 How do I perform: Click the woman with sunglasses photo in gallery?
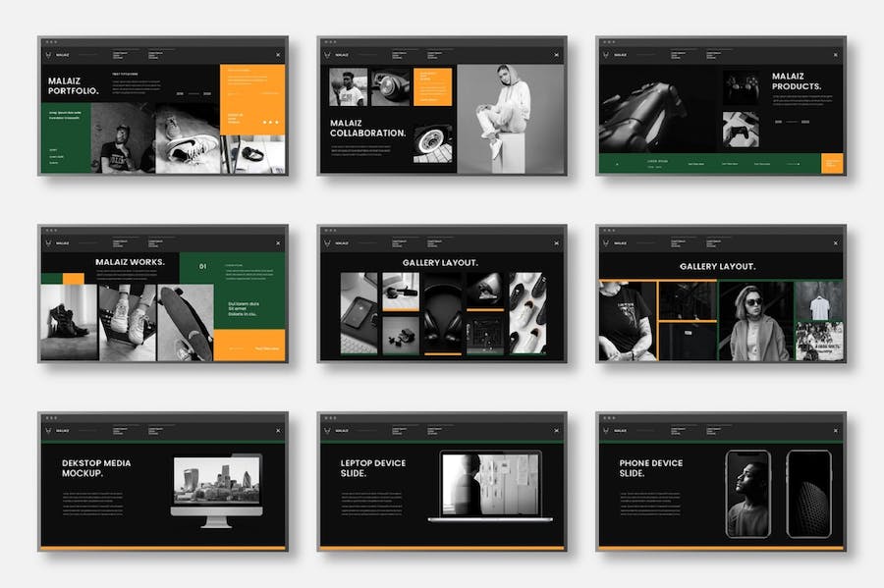(755, 322)
